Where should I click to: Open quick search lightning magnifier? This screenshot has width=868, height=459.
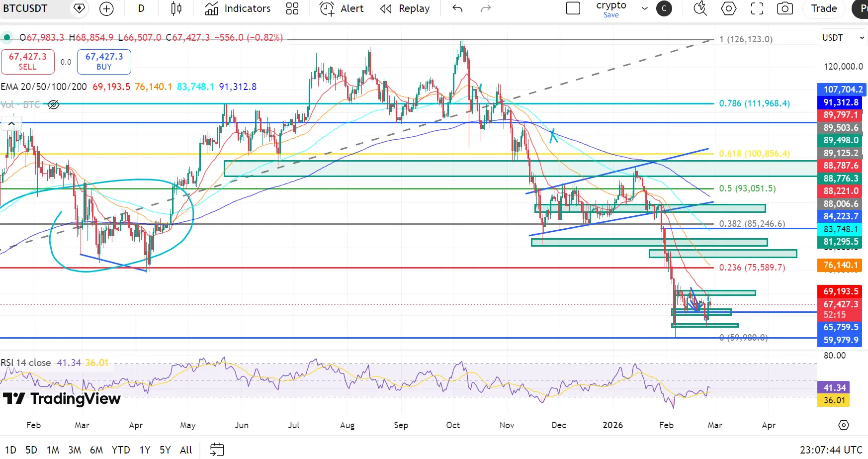tap(700, 8)
